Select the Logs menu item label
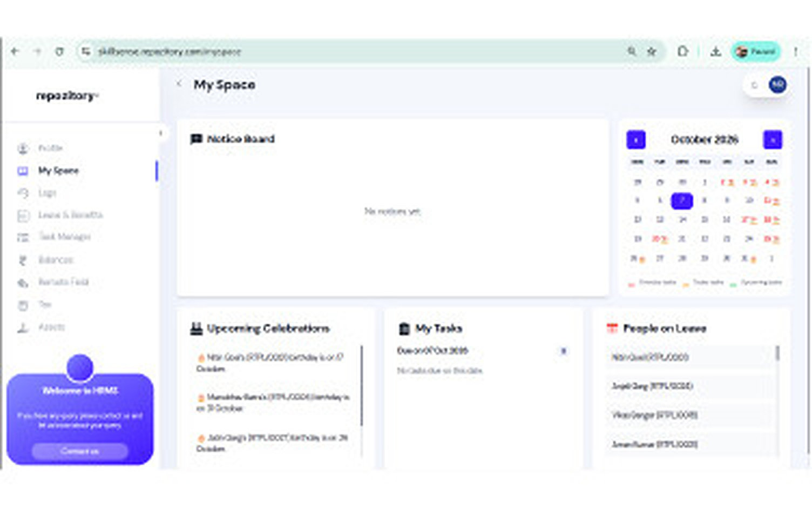 [47, 193]
